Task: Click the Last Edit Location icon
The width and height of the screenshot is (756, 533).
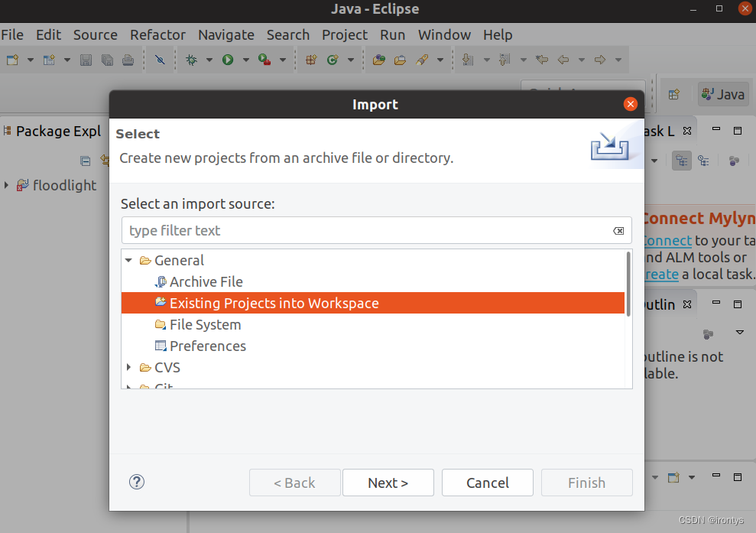Action: click(542, 60)
